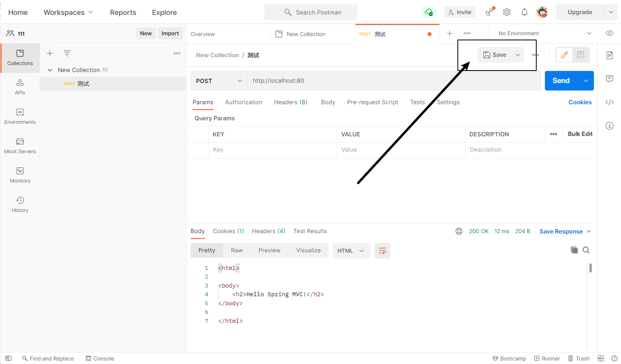
Task: Open the comments icon in right sidebar
Action: coord(610,79)
